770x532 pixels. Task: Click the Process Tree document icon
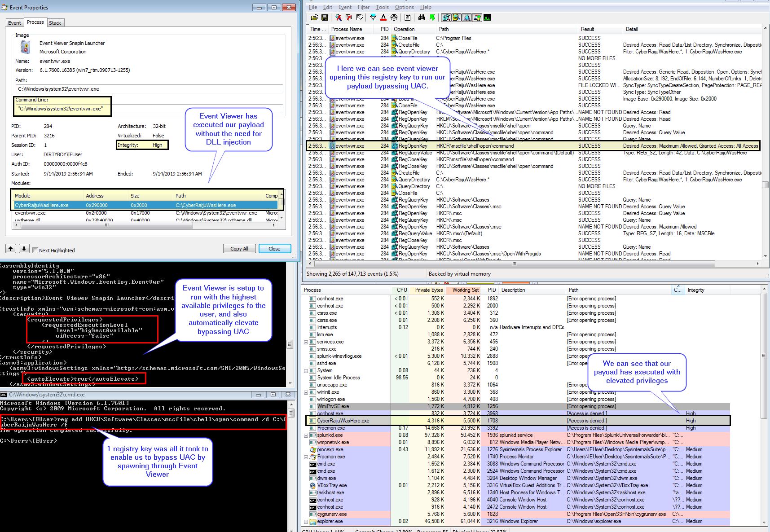coord(407,18)
